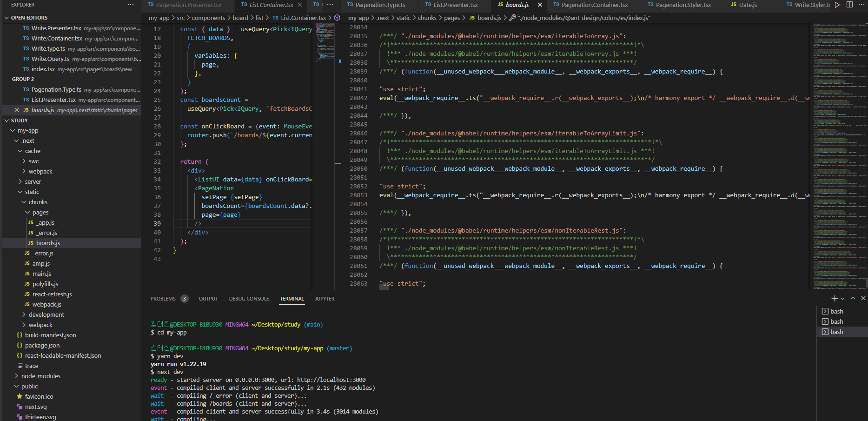Open Write.Presenter.tsx from Open Editors
The width and height of the screenshot is (868, 421).
click(71, 28)
